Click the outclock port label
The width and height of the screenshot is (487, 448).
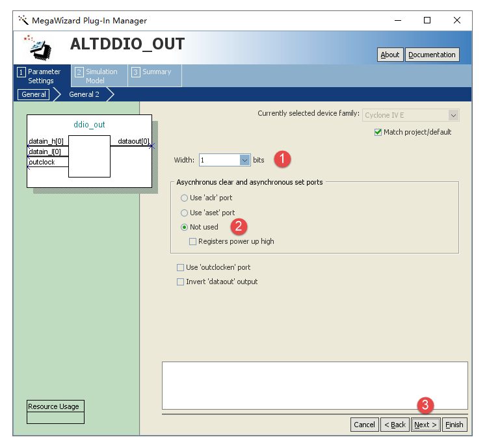pyautogui.click(x=42, y=162)
